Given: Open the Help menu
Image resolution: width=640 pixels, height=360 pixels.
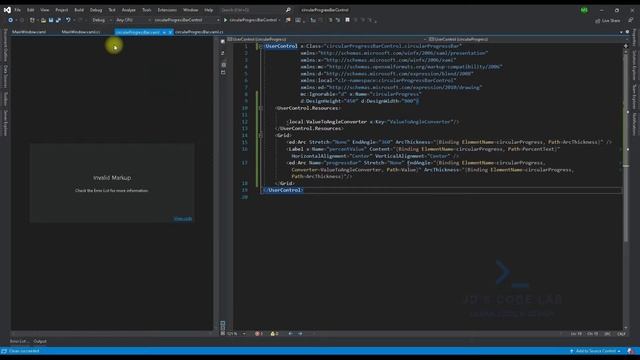Looking at the screenshot, I should point(209,10).
